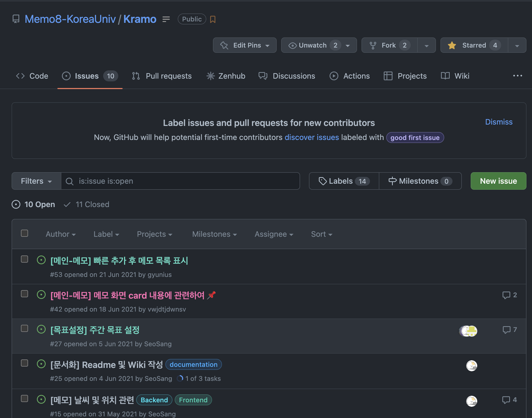Open the Filters dropdown
This screenshot has height=418, width=532.
pos(37,181)
